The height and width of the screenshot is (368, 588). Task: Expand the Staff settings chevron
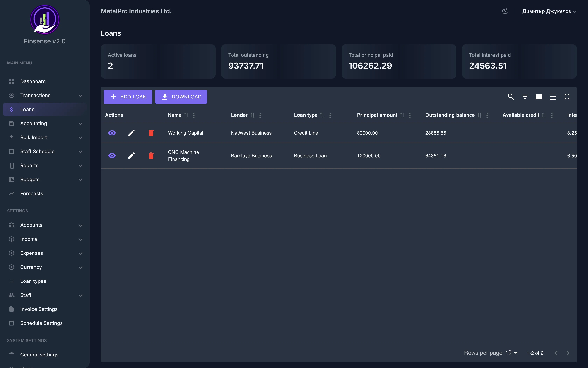tap(80, 295)
